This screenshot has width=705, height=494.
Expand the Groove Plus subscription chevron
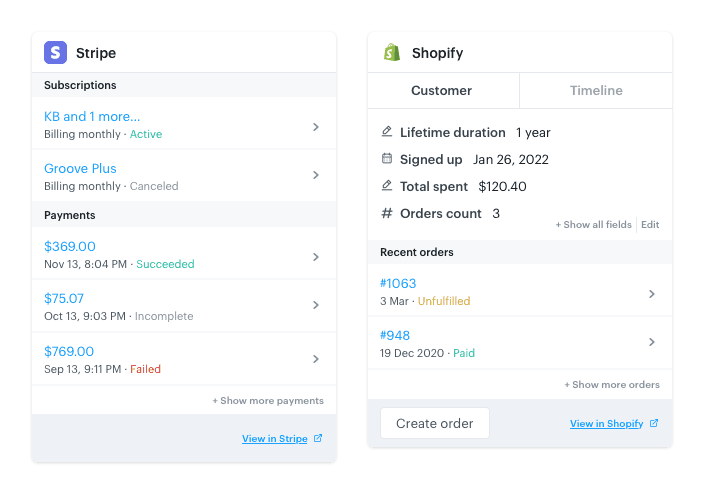pos(316,175)
